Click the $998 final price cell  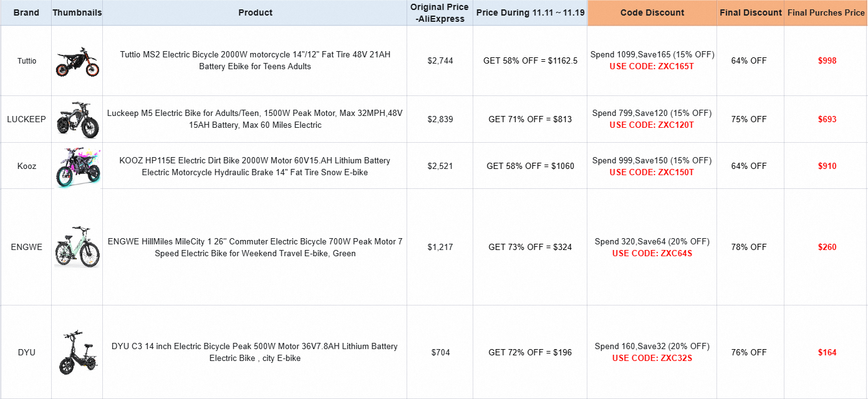tap(827, 60)
